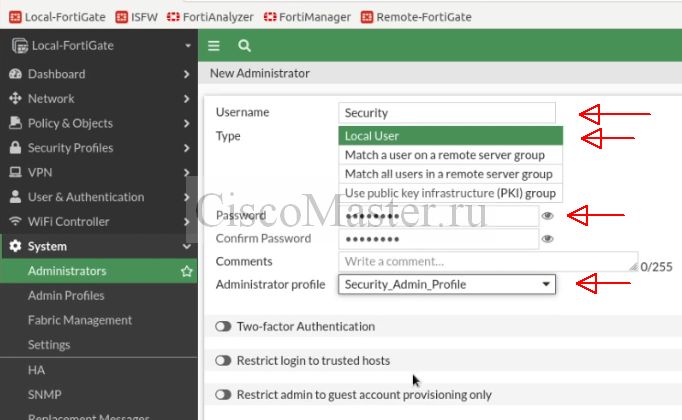Image resolution: width=682 pixels, height=420 pixels.
Task: Open the System menu item
Action: [99, 246]
